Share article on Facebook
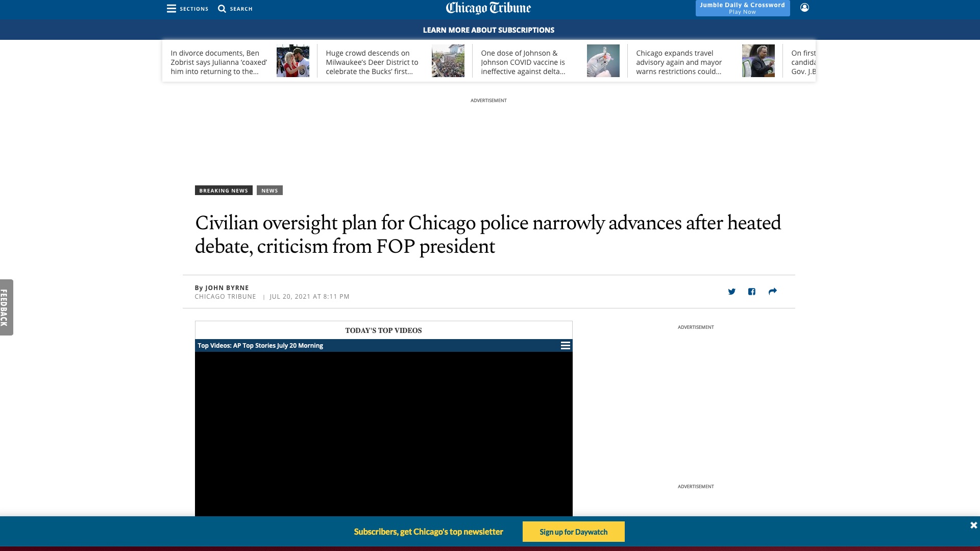 (x=752, y=292)
